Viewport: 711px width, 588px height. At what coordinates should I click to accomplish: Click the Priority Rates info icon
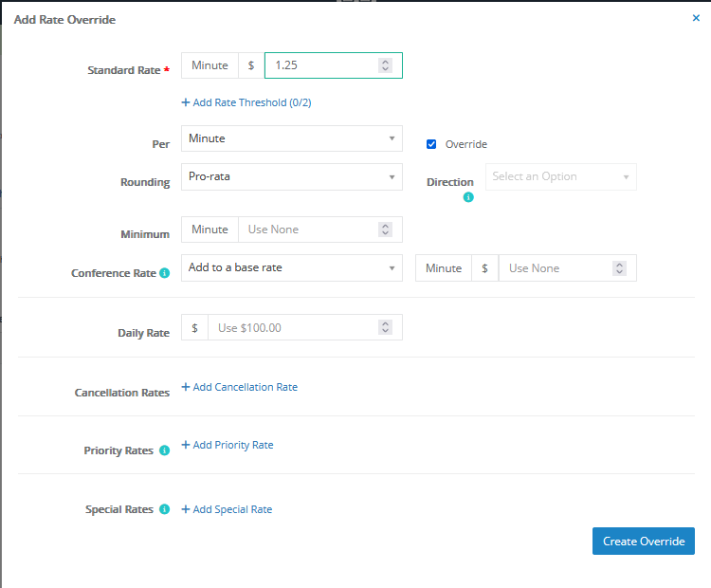(x=165, y=450)
